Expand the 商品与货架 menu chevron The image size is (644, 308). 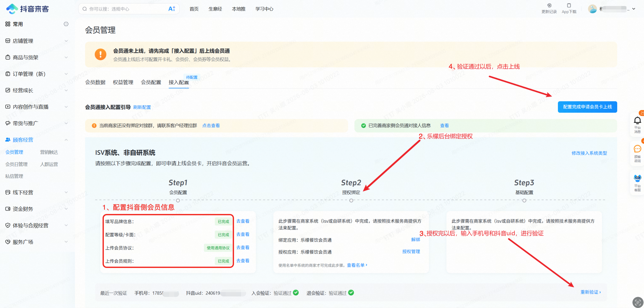[x=66, y=57]
